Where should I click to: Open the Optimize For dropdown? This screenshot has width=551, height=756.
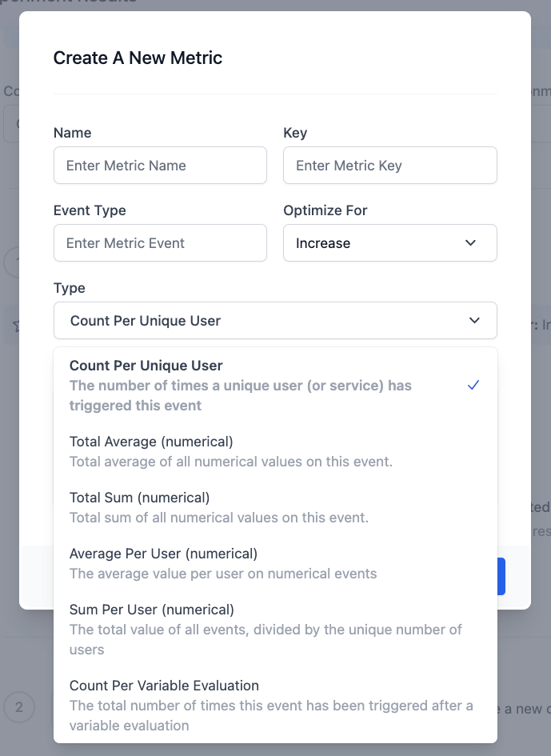[x=390, y=243]
